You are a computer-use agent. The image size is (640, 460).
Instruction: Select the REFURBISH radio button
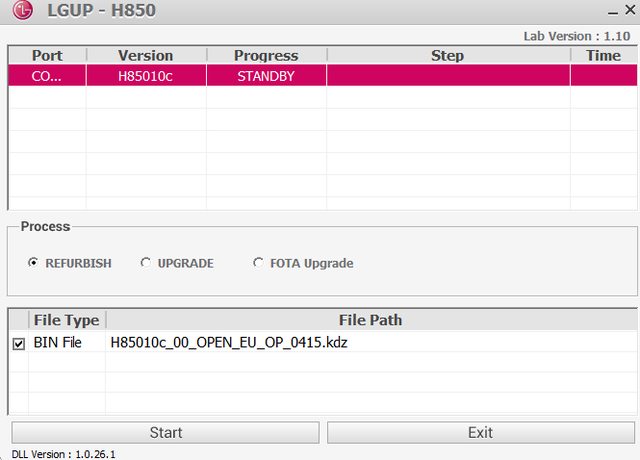[33, 263]
